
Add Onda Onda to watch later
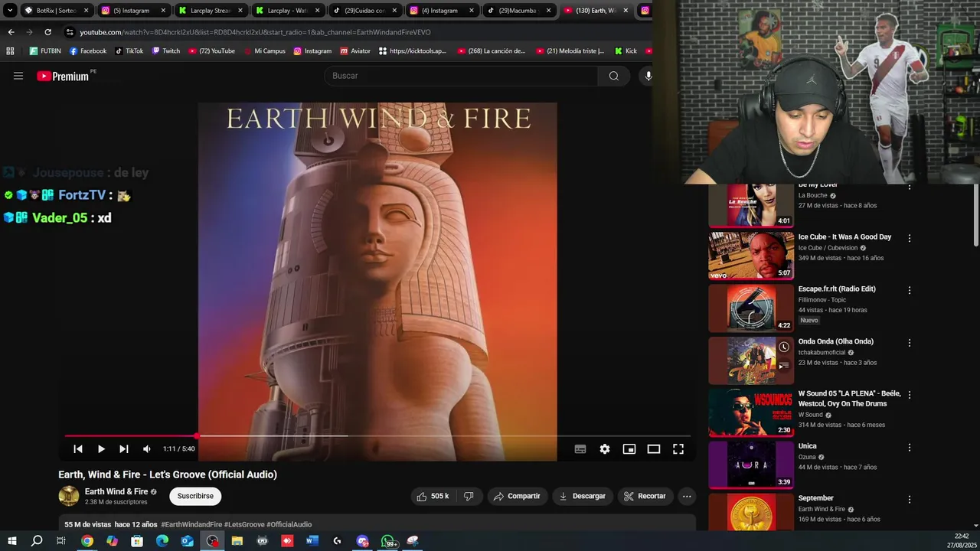pyautogui.click(x=783, y=347)
